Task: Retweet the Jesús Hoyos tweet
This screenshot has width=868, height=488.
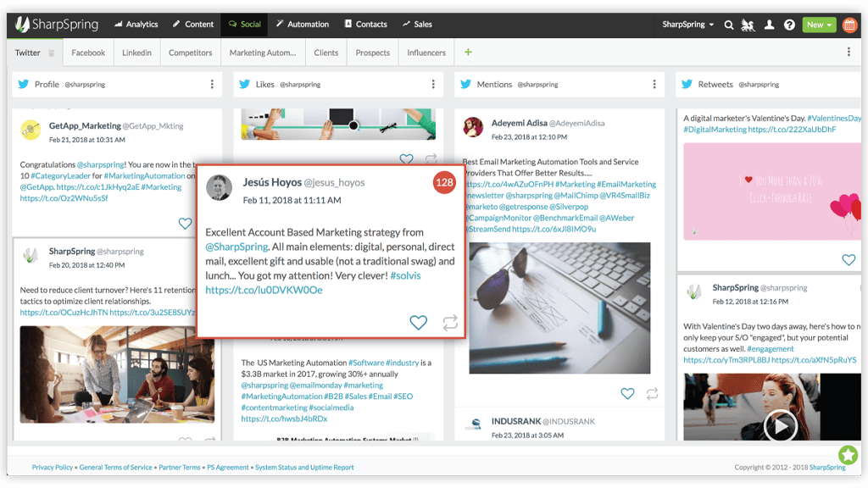Action: pos(450,322)
